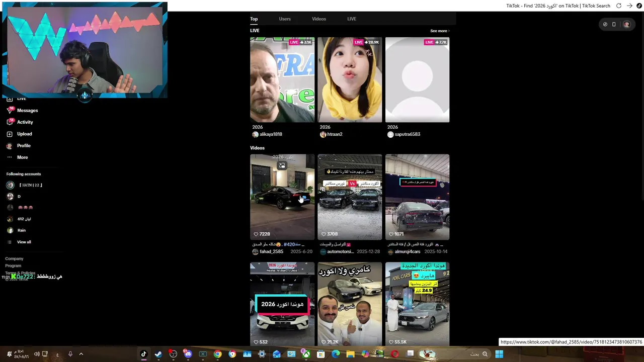The image size is (644, 362).
Task: Open Discord from the taskbar
Action: 188,354
